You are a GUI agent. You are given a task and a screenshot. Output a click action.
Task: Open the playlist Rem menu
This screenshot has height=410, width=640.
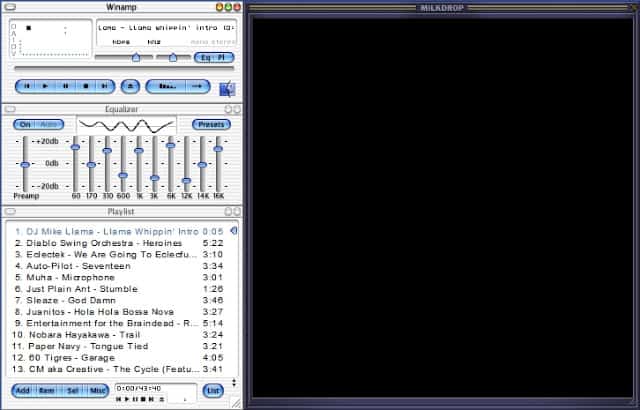47,390
